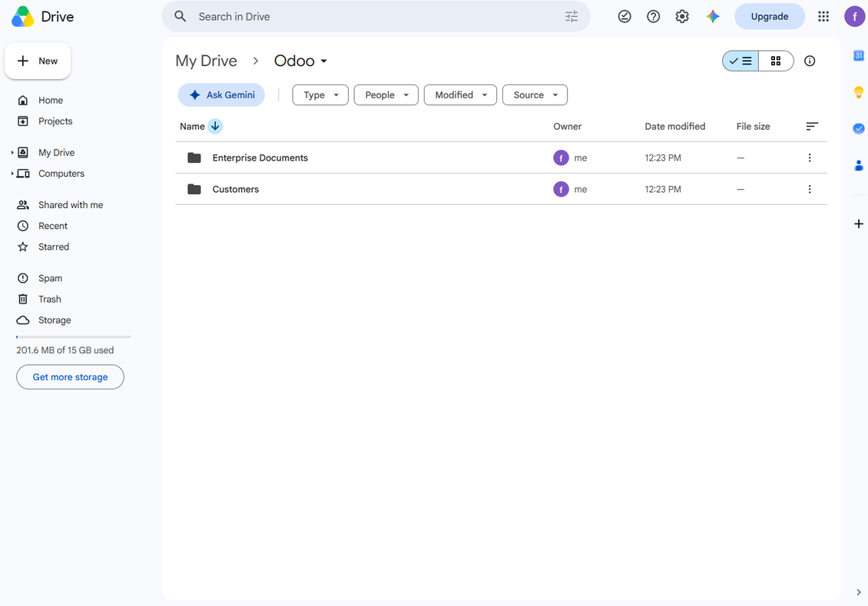
Task: Click Ask Gemini button
Action: (221, 95)
